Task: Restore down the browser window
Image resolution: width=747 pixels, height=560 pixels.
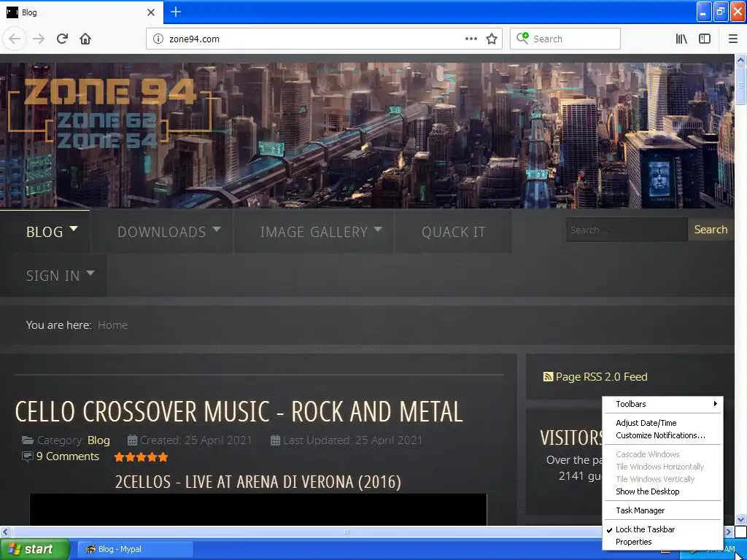Action: (720, 12)
